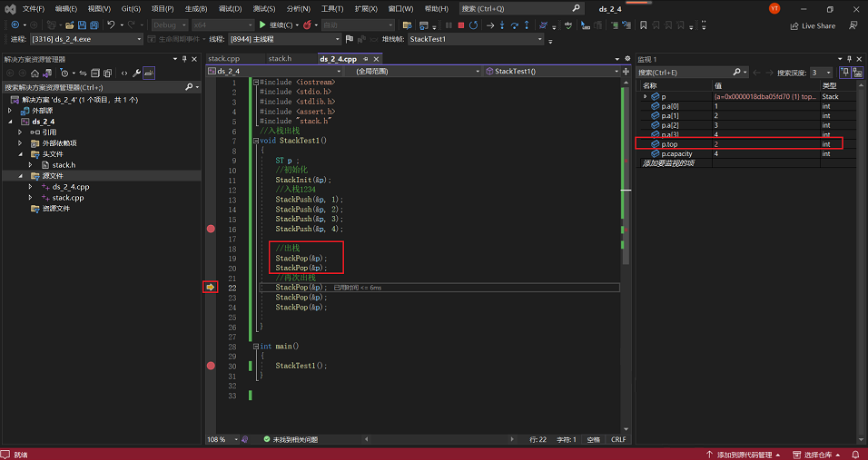The image size is (868, 460).
Task: Click the 继续(C) label button
Action: click(x=281, y=25)
